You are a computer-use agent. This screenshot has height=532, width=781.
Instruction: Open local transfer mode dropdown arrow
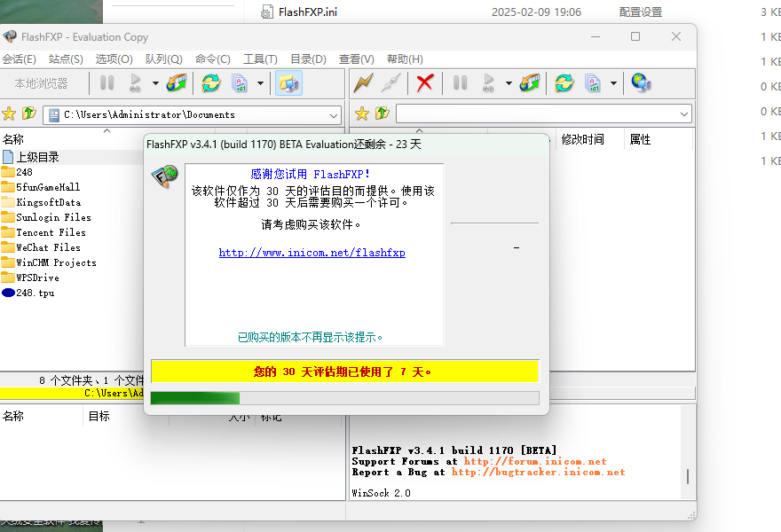(x=260, y=83)
